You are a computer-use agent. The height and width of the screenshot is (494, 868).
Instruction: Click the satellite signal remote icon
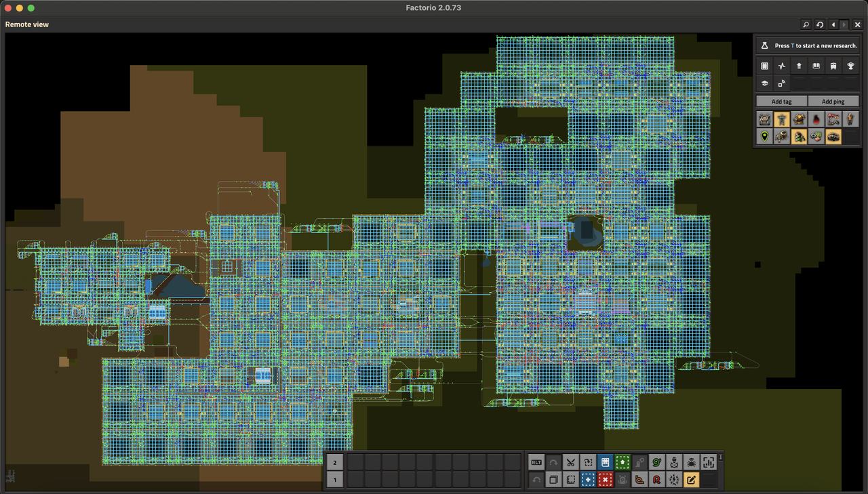782,83
